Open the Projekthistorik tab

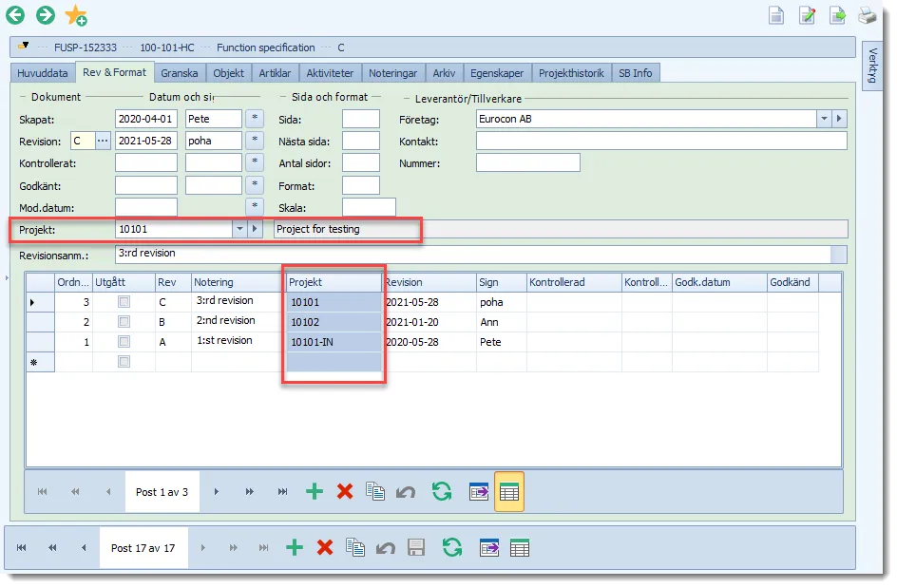point(571,73)
